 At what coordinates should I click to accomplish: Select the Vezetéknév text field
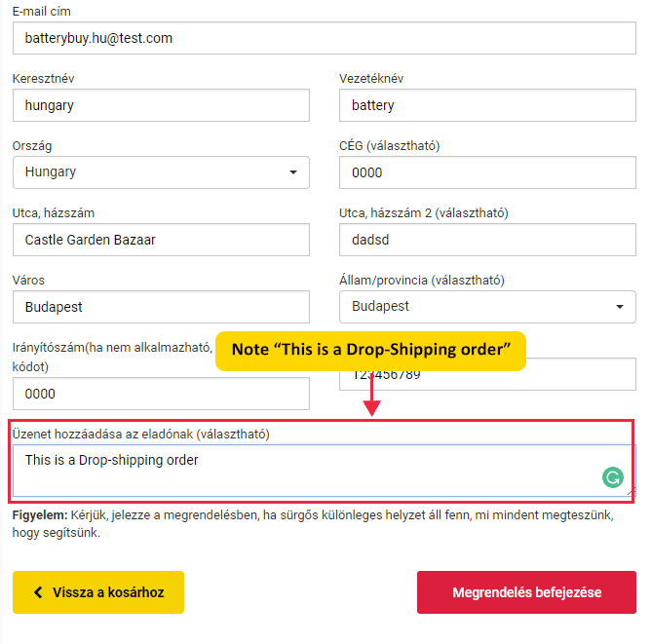[x=487, y=105]
